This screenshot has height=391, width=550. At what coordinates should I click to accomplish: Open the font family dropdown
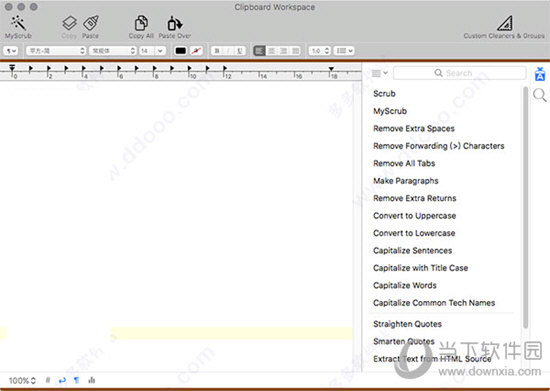click(56, 51)
